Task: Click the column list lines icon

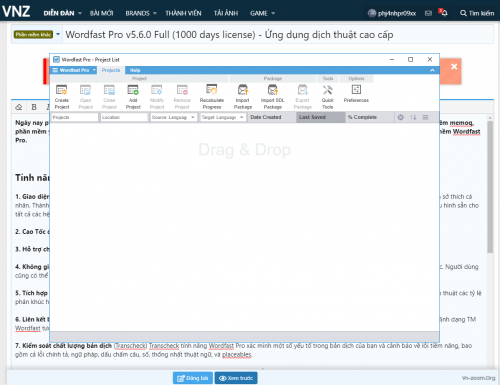Action: coord(426,117)
